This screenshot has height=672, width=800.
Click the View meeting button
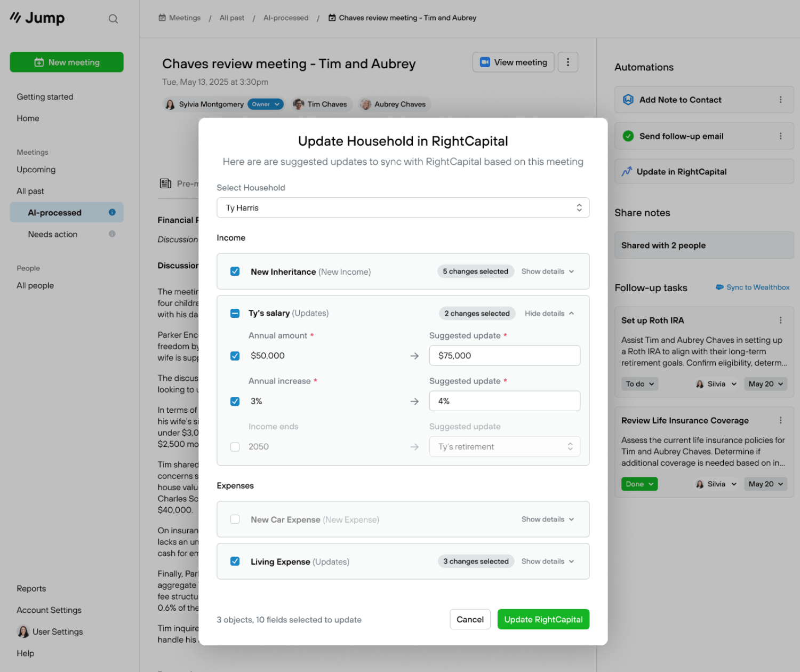(514, 62)
